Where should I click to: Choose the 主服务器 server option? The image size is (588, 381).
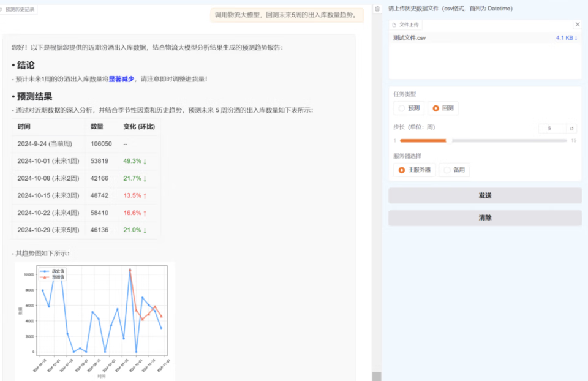click(415, 170)
